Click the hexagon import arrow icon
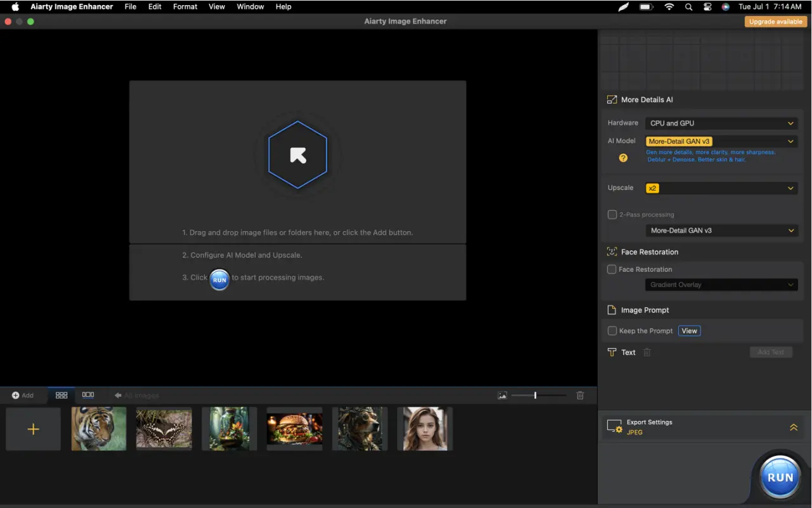Screen dimensions: 812x508 pos(298,155)
